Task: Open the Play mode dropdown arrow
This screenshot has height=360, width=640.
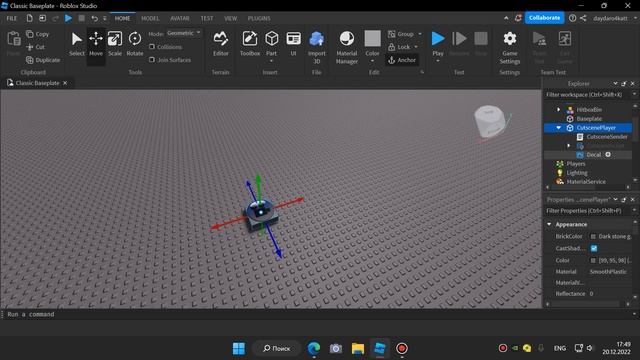Action: point(438,61)
